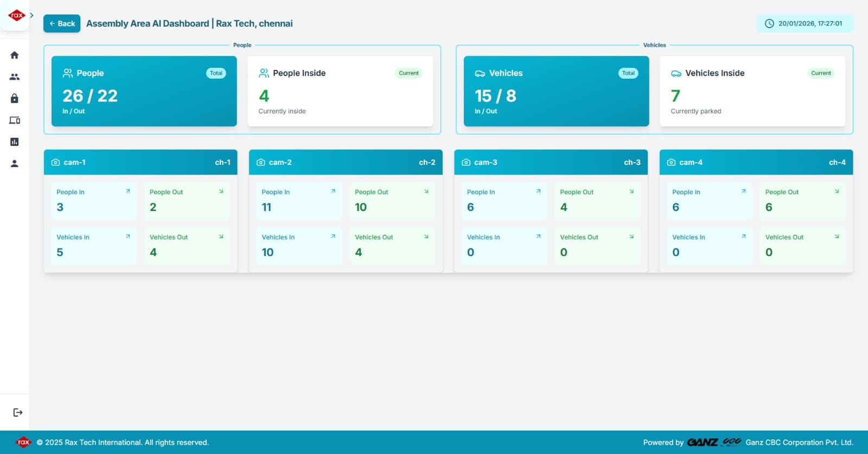Click the cam-3 camera header icon

pos(466,162)
